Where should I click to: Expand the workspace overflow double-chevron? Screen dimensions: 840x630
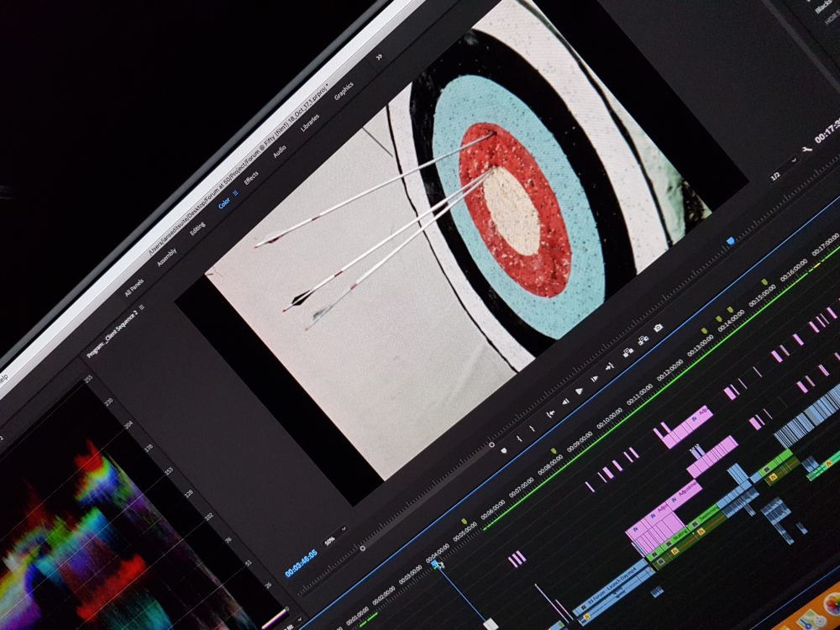click(x=379, y=57)
